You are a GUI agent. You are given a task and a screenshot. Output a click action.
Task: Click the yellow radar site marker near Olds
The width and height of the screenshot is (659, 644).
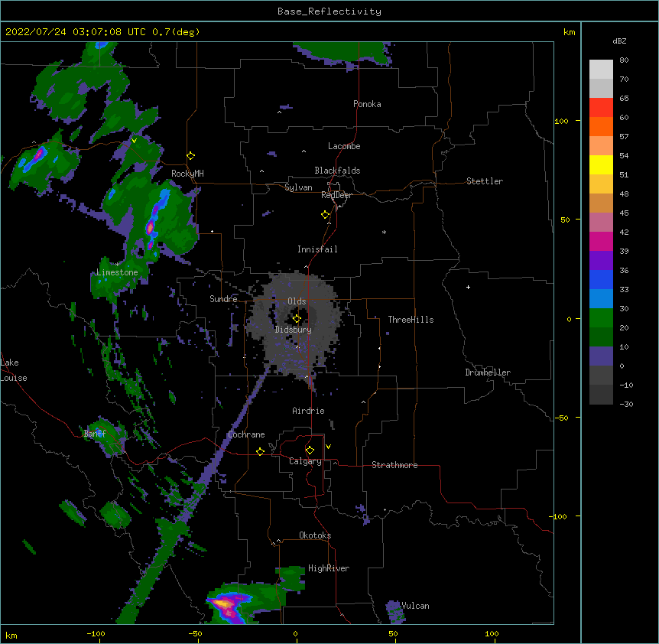point(297,318)
